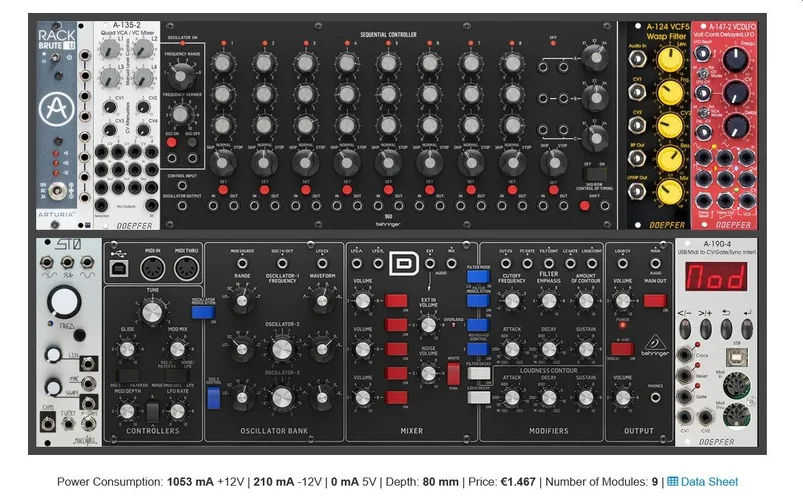
Task: Click the Gate jack on A-190-4
Action: [x=685, y=396]
